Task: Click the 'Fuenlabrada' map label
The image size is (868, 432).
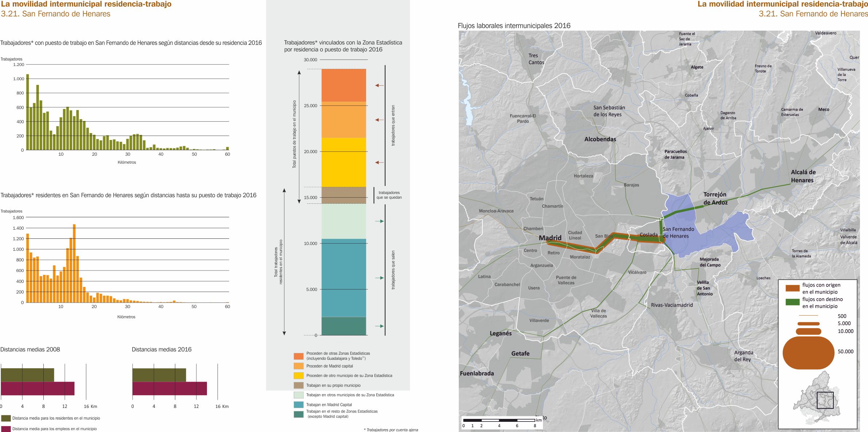Action: (x=477, y=373)
